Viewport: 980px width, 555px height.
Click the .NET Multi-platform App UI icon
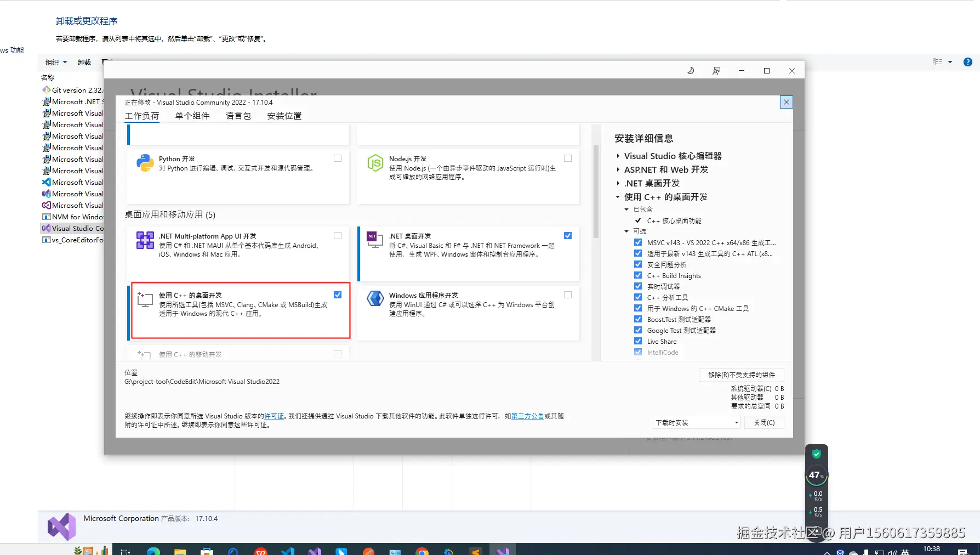(145, 240)
